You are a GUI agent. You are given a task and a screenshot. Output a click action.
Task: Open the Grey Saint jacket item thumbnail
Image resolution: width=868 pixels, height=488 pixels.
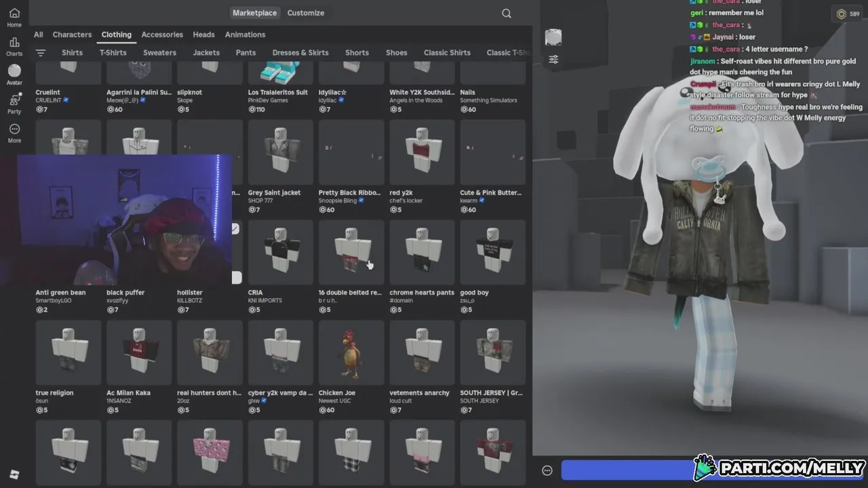click(281, 152)
